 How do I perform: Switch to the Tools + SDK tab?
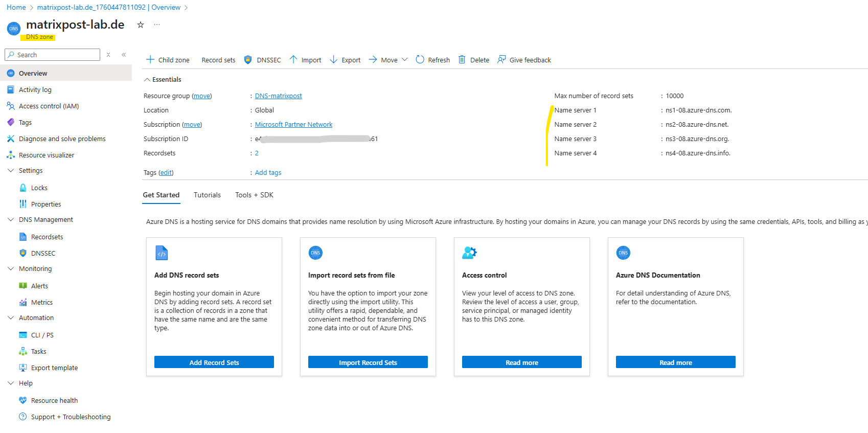point(254,195)
